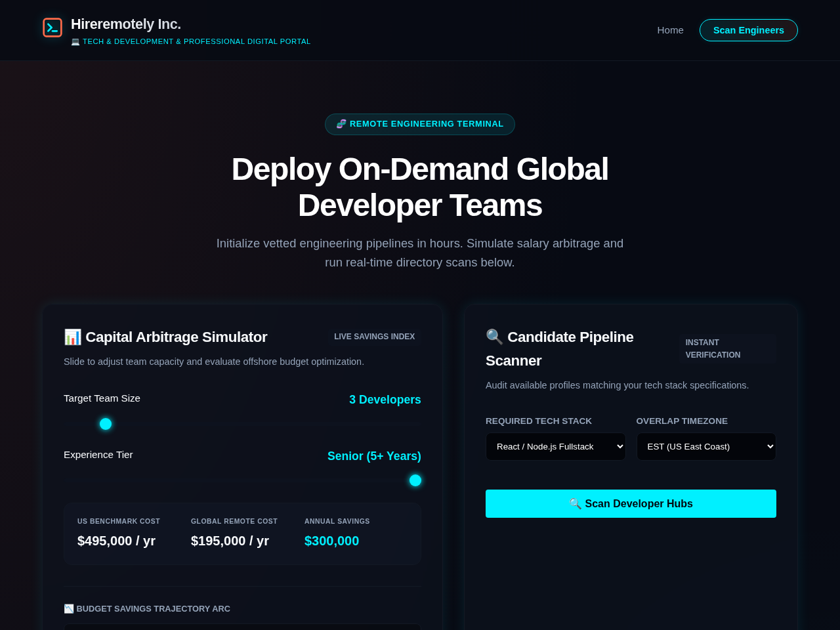The height and width of the screenshot is (630, 840).
Task: Open the Home navigation link
Action: [670, 30]
